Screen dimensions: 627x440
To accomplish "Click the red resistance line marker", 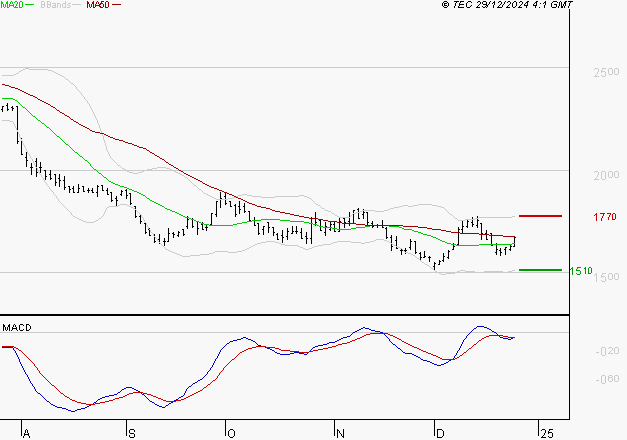I will coord(540,216).
